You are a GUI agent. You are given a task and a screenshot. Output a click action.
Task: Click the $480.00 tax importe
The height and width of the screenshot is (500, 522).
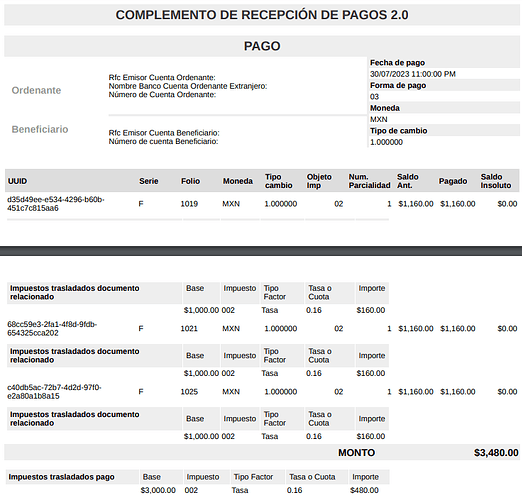point(364,490)
